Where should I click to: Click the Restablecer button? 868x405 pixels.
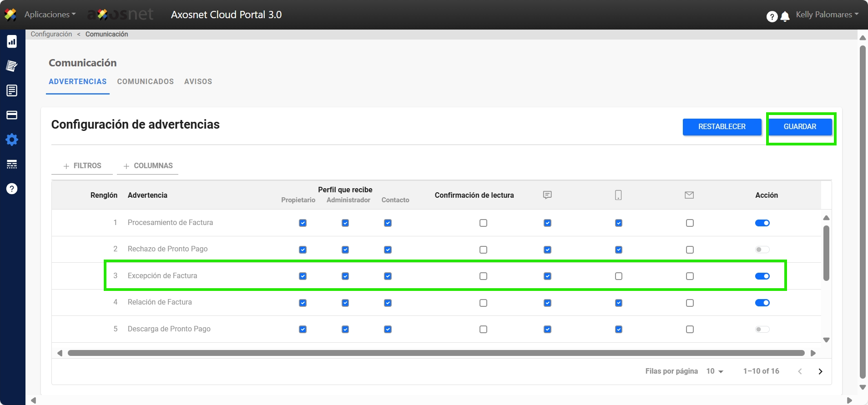point(722,127)
